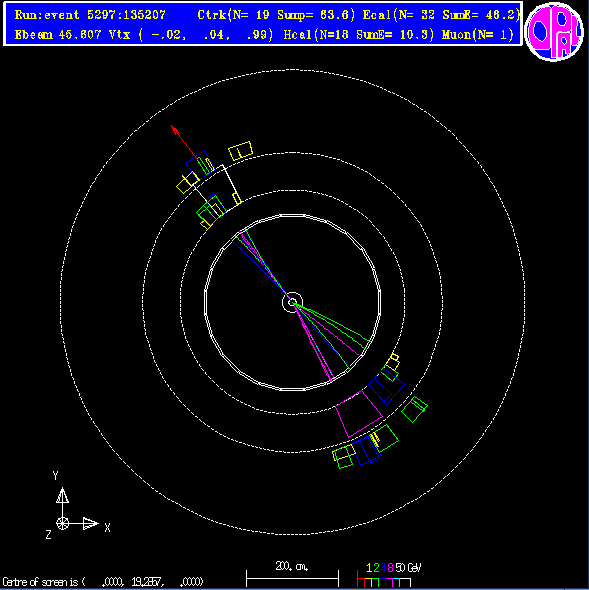Click the Run:event 5297:135207 label
This screenshot has height=590, width=589.
(90, 15)
